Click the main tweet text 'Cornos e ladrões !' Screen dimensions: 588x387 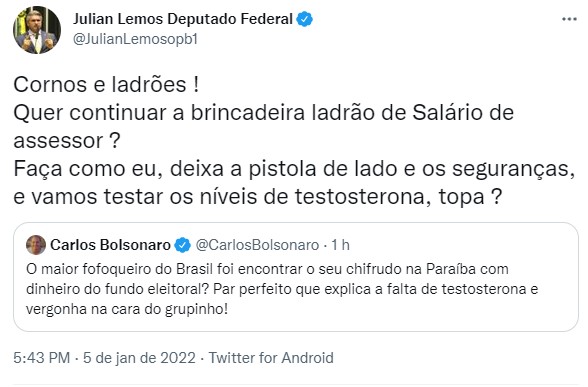point(106,84)
